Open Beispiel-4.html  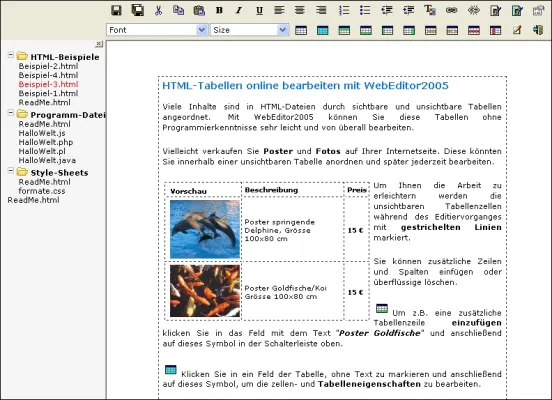48,75
